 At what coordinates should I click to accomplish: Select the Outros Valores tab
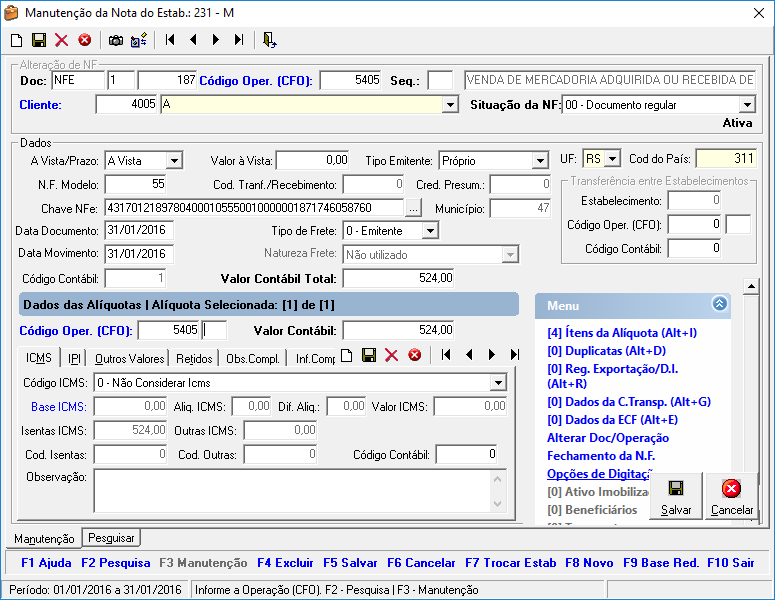coord(130,358)
